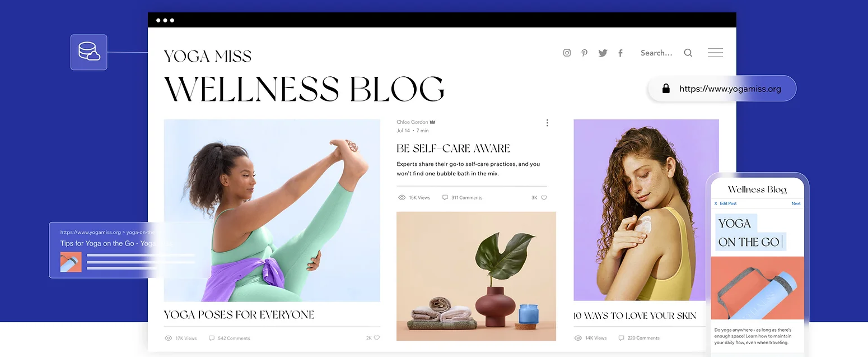Viewport: 868px width, 357px height.
Task: Click the plant and candle thumbnail image
Action: coord(476,276)
